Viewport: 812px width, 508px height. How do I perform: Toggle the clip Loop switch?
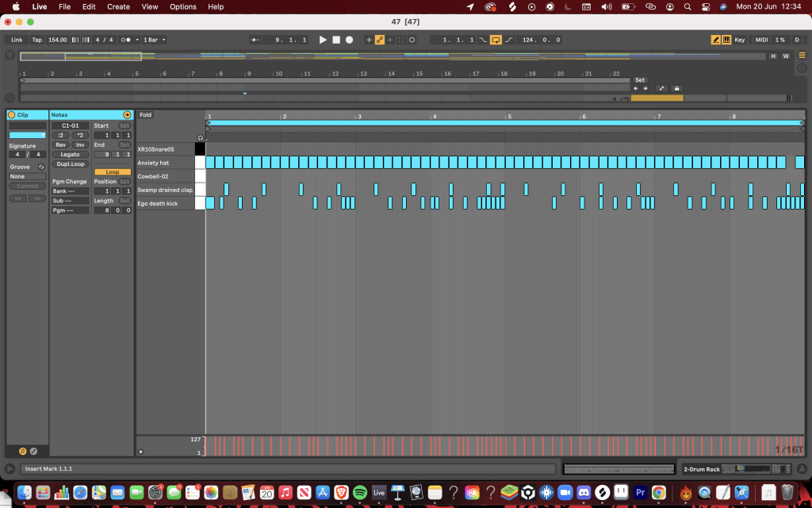click(x=113, y=172)
